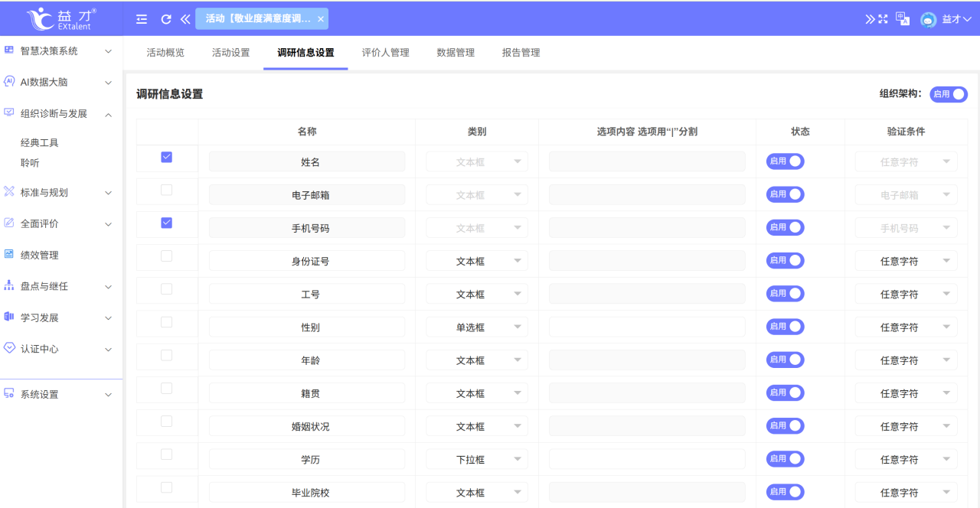Click the 毕业院校 name field
The image size is (980, 508).
tap(307, 493)
